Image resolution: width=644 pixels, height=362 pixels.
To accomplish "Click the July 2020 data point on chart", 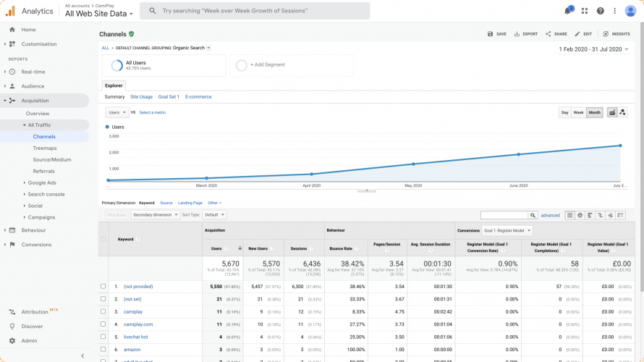I will point(621,146).
